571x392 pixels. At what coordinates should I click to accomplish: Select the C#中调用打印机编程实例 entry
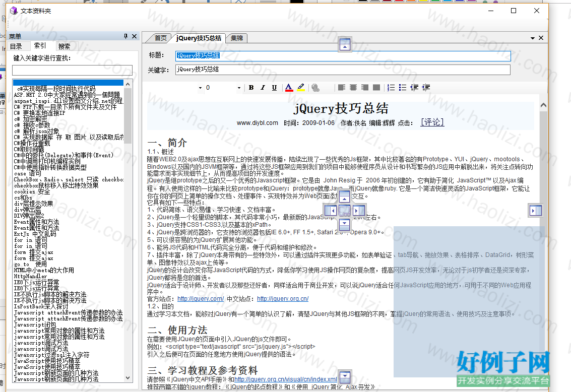(x=47, y=161)
